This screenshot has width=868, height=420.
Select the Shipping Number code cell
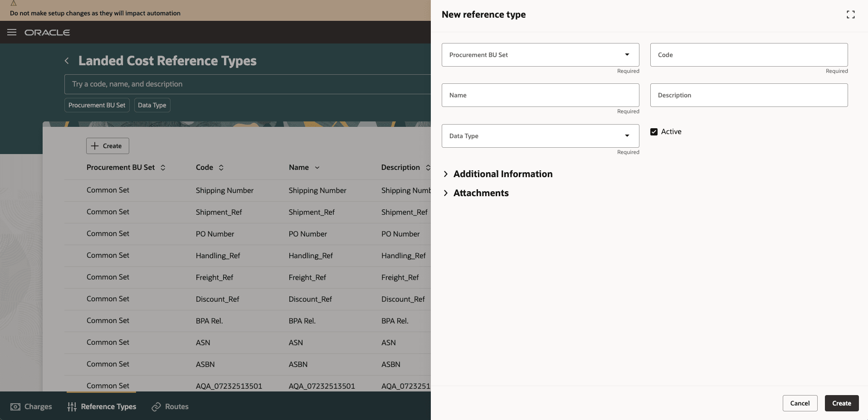click(224, 191)
